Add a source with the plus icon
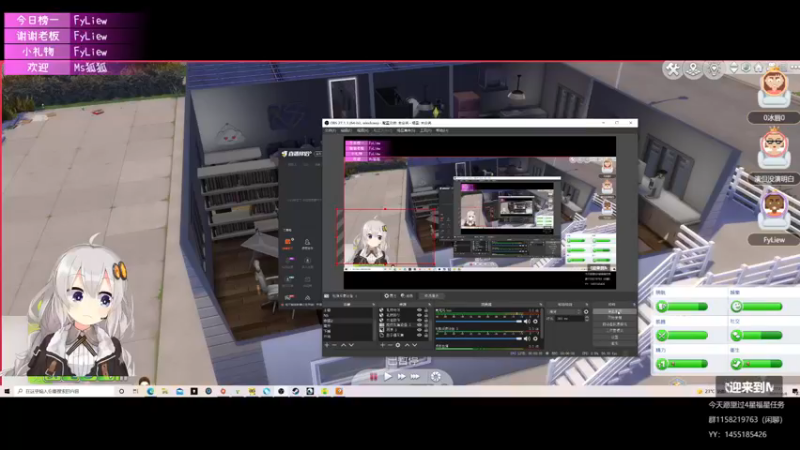This screenshot has height=450, width=800. (382, 345)
